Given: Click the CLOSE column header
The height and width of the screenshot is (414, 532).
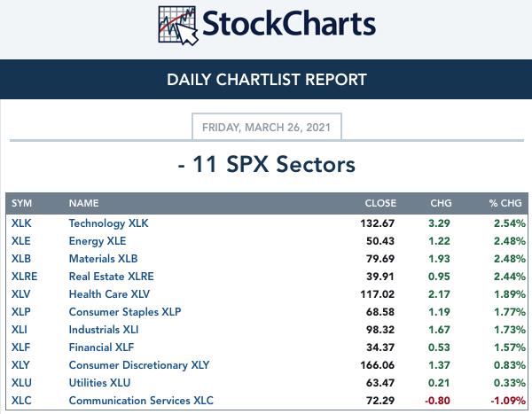Looking at the screenshot, I should (x=380, y=203).
